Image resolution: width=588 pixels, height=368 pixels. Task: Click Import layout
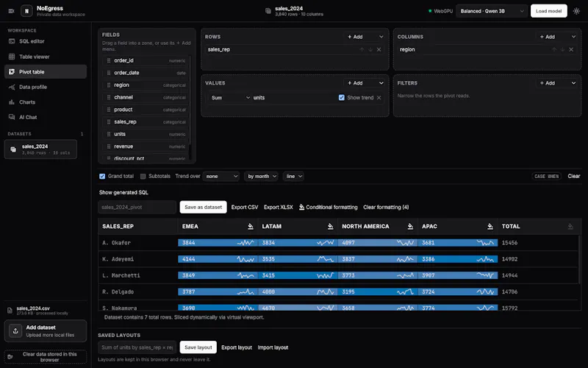pos(273,347)
